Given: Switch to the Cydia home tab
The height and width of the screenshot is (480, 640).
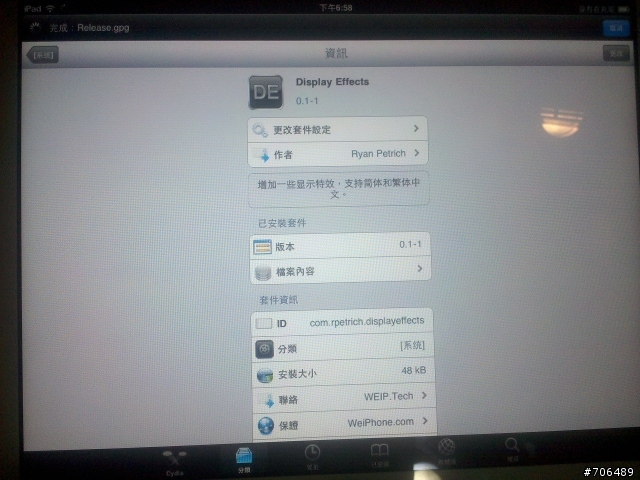Looking at the screenshot, I should pyautogui.click(x=175, y=462).
